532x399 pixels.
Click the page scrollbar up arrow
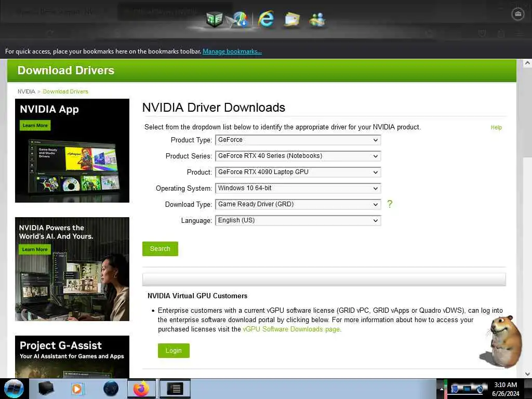[x=527, y=63]
